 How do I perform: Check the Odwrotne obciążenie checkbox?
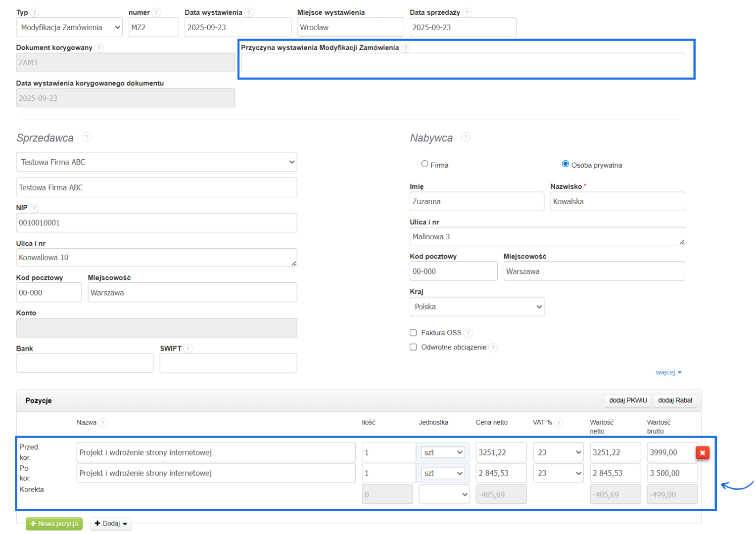(x=413, y=347)
